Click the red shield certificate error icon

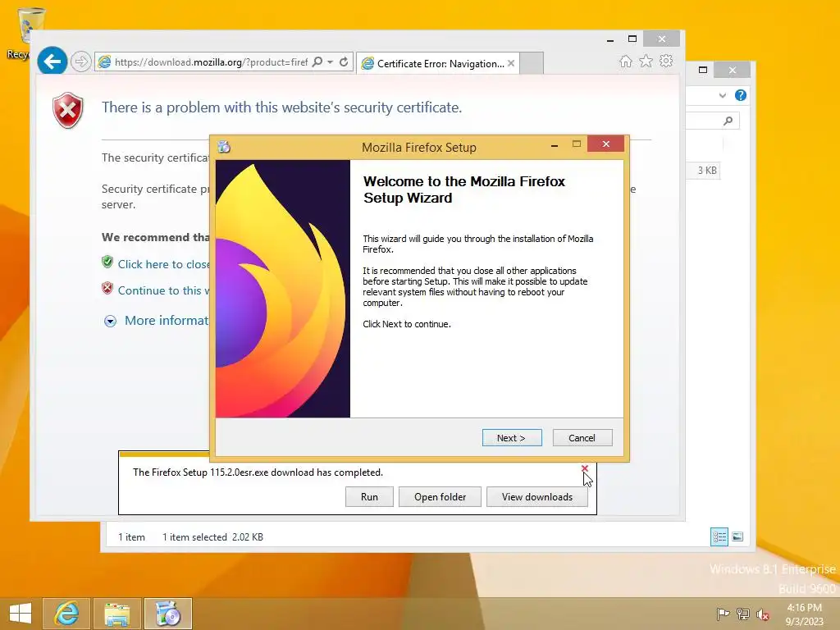point(67,111)
